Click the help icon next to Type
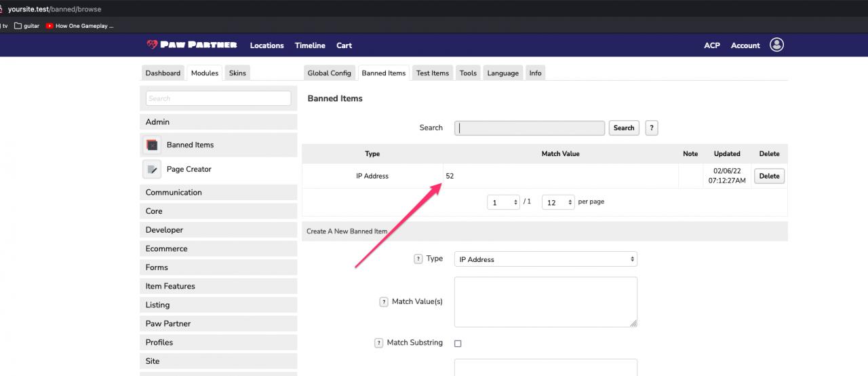The height and width of the screenshot is (376, 868). 418,259
